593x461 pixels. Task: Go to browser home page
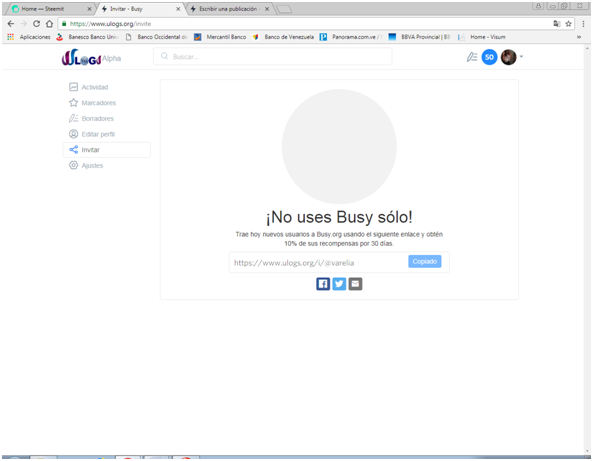pos(49,23)
